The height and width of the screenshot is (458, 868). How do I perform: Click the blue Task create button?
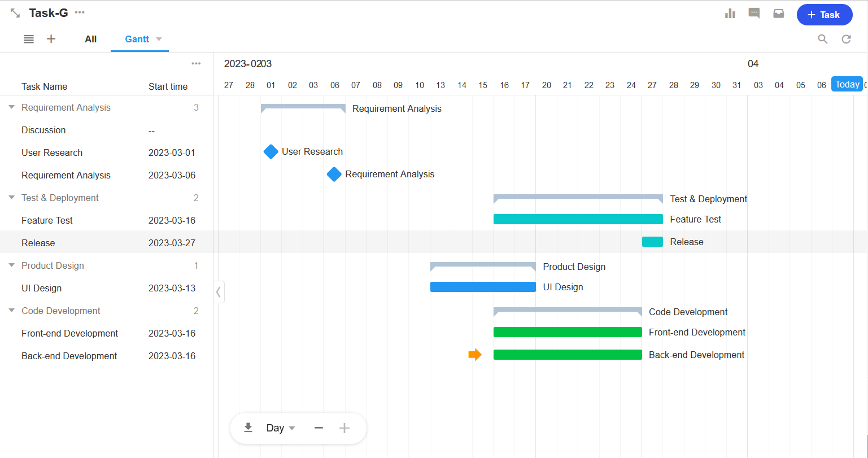point(824,15)
